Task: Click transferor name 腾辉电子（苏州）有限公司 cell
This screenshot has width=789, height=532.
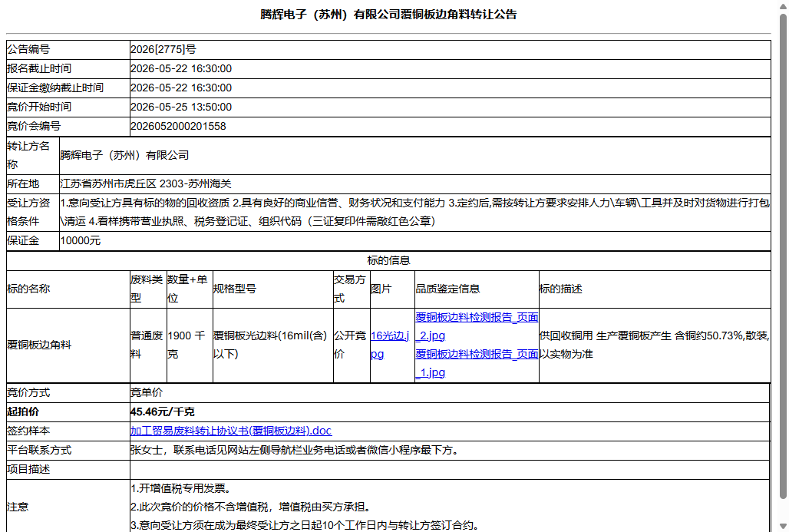Action: [414, 156]
